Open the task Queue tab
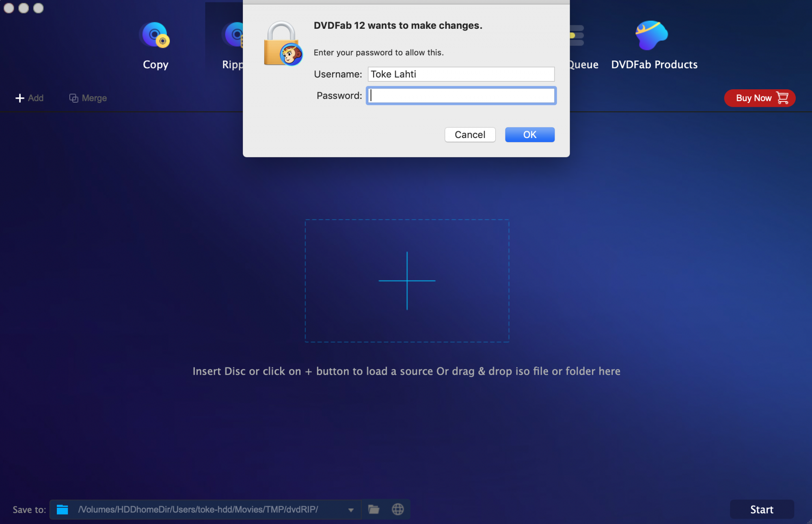Screen dimensions: 812x524 click(x=583, y=47)
